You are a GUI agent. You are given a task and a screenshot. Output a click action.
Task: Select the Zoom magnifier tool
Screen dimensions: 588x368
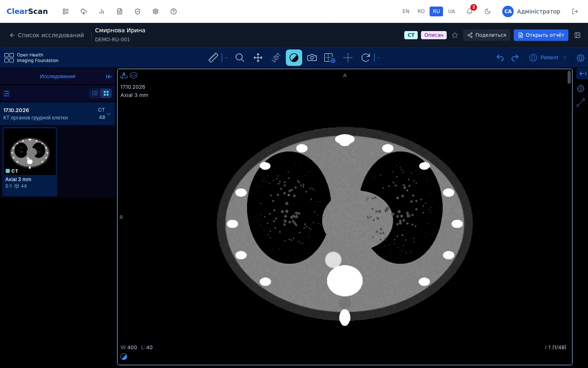[x=240, y=58]
